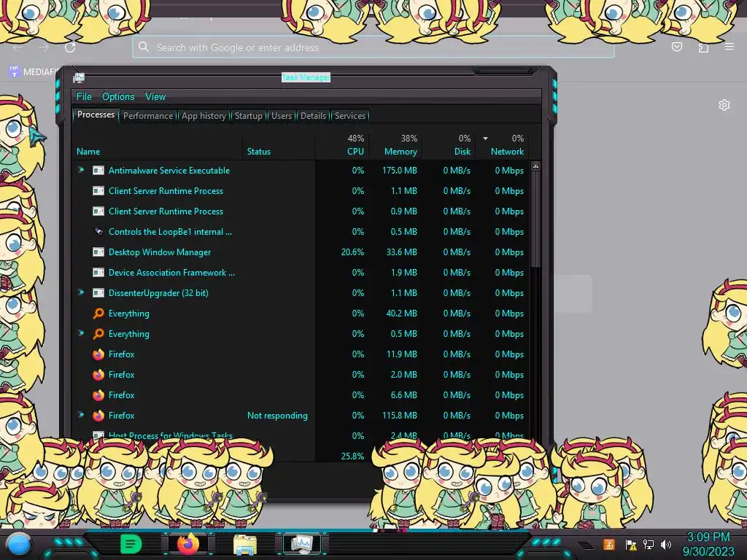Expand the Antimalware Service Executable group
747x560 pixels.
[x=81, y=170]
